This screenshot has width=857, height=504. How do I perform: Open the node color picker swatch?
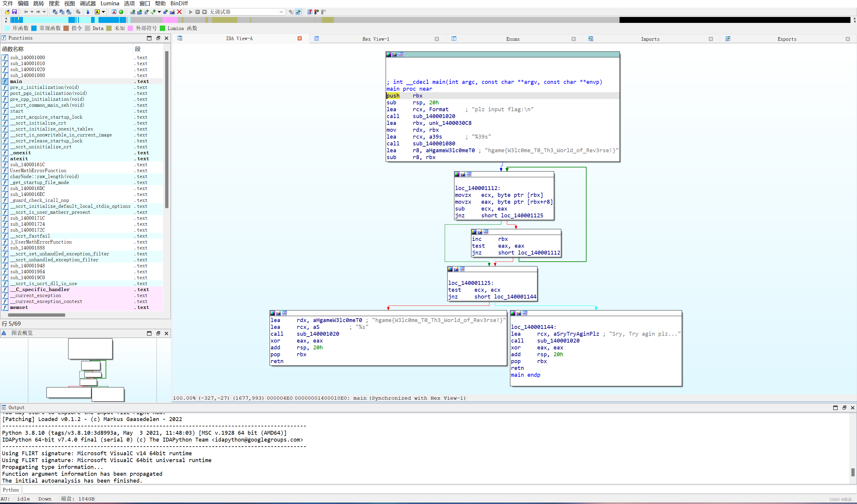pos(389,54)
